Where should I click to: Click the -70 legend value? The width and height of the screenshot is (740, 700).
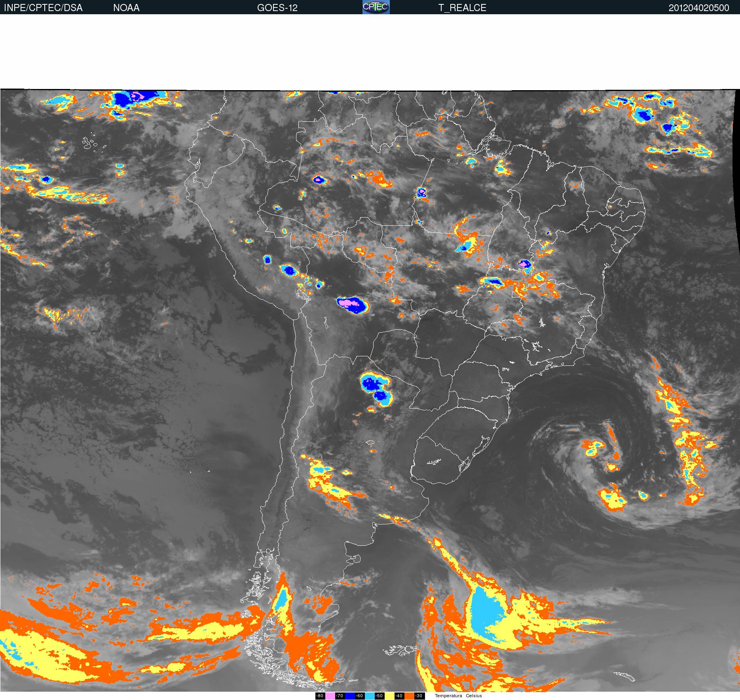(x=340, y=696)
